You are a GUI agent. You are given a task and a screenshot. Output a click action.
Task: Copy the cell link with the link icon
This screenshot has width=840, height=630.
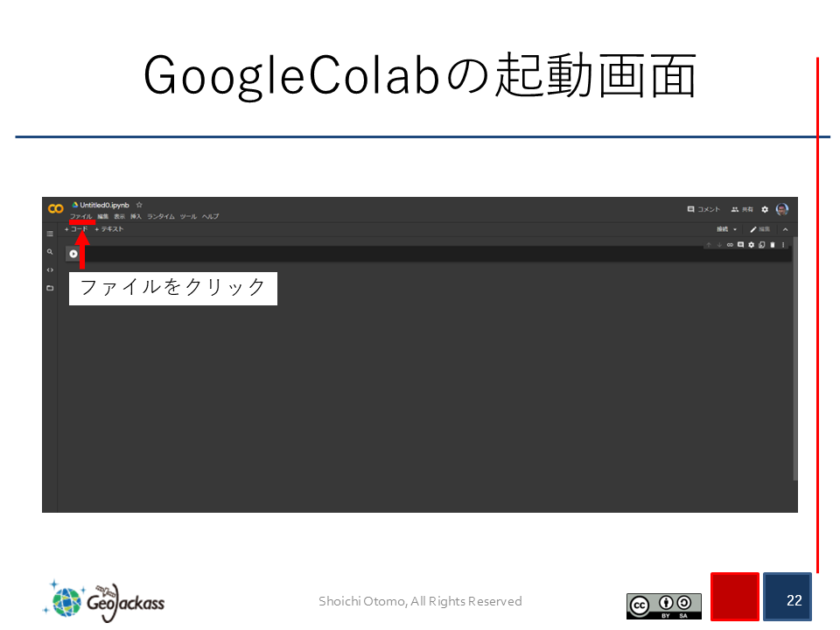tap(730, 245)
